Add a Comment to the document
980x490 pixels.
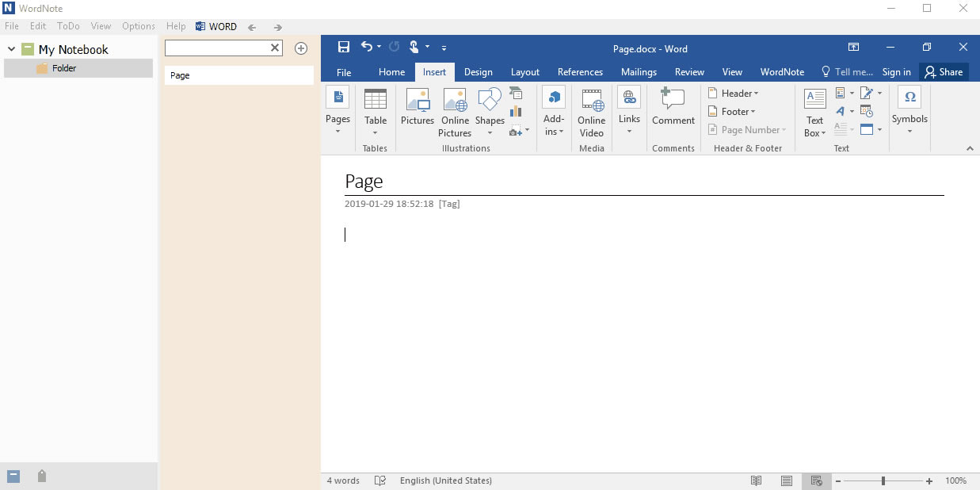coord(673,111)
